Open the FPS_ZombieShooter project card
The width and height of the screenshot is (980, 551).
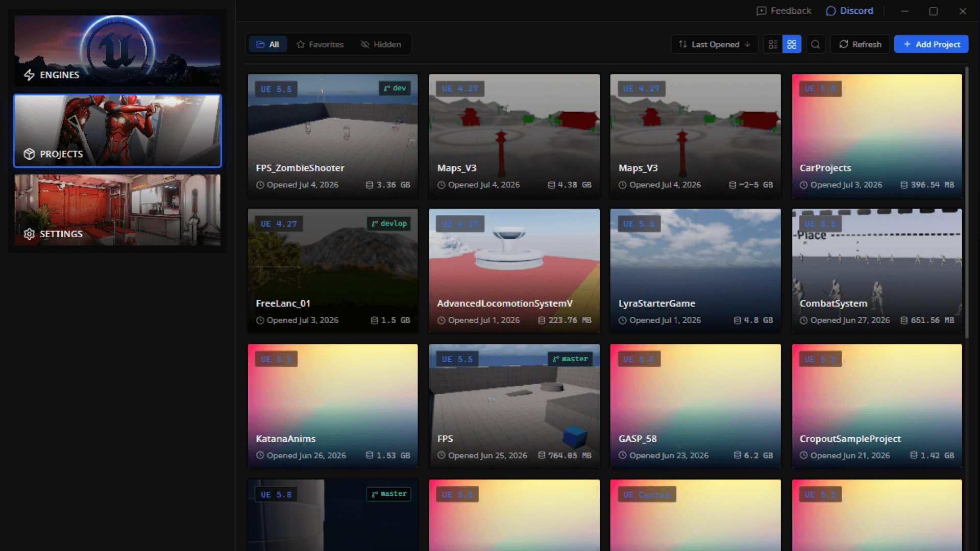tap(333, 136)
